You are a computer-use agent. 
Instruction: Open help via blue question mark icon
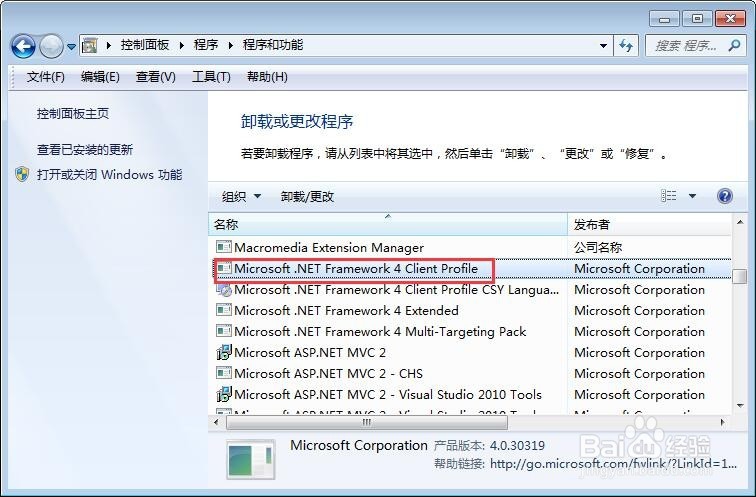[725, 196]
